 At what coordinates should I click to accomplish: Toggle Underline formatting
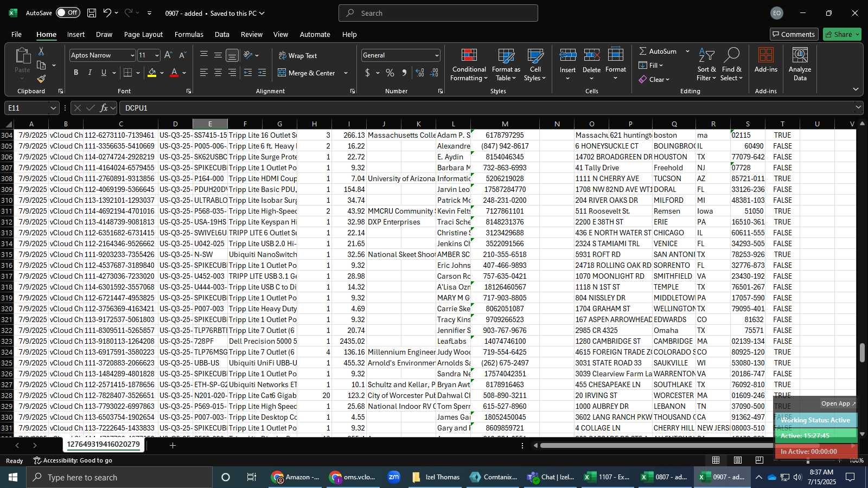pyautogui.click(x=104, y=73)
